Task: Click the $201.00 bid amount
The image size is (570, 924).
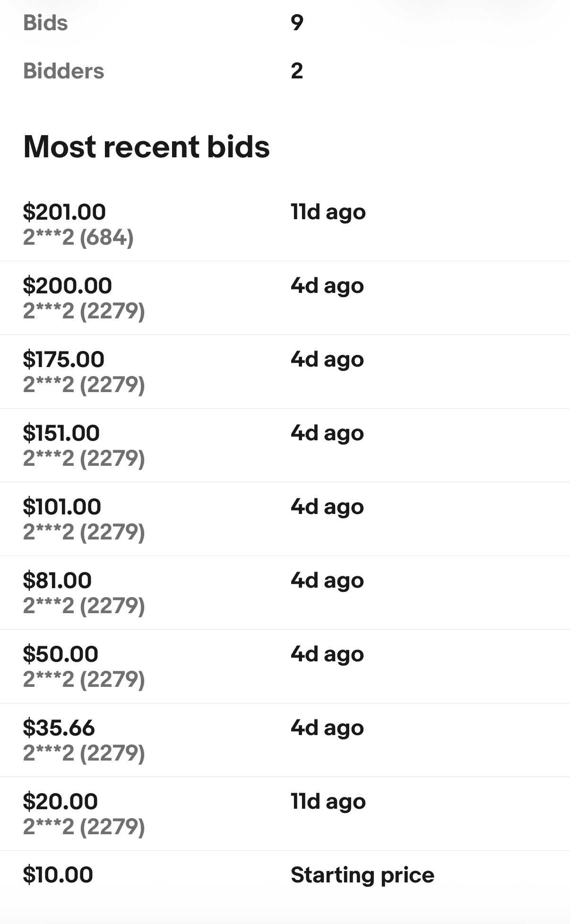Action: point(64,212)
